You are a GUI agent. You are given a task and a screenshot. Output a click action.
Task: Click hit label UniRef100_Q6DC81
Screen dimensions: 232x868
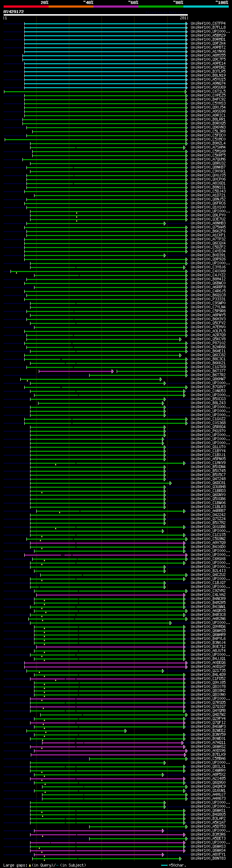(208, 483)
